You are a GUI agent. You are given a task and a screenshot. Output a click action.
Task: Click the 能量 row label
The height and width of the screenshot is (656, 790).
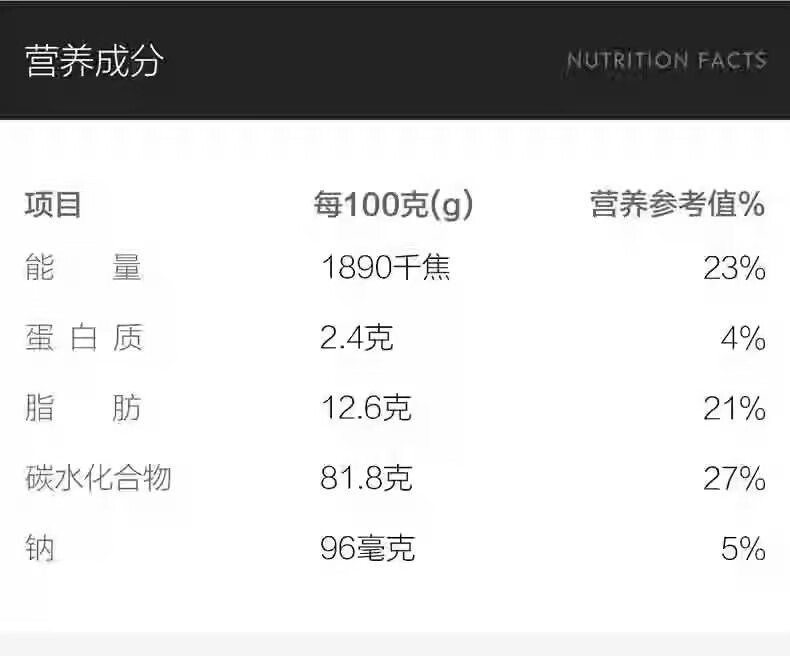pos(83,268)
